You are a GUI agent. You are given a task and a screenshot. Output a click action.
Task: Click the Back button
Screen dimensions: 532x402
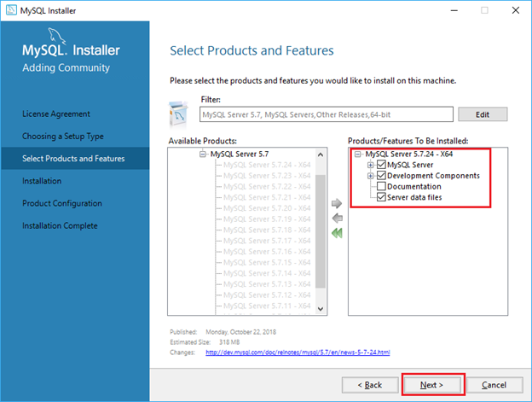[370, 385]
